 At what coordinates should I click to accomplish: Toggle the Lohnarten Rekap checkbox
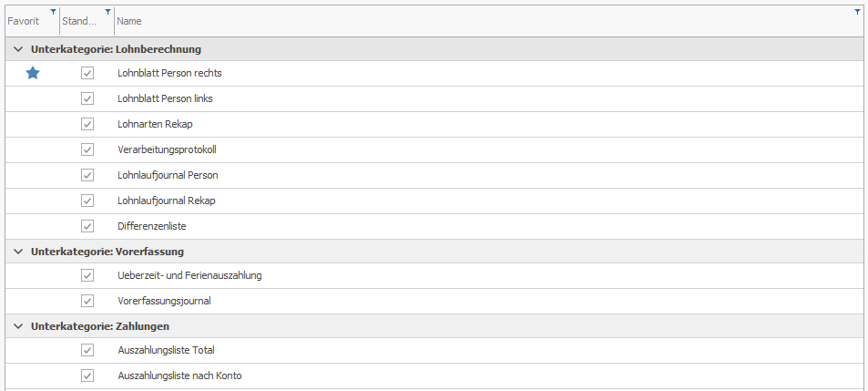pos(87,124)
